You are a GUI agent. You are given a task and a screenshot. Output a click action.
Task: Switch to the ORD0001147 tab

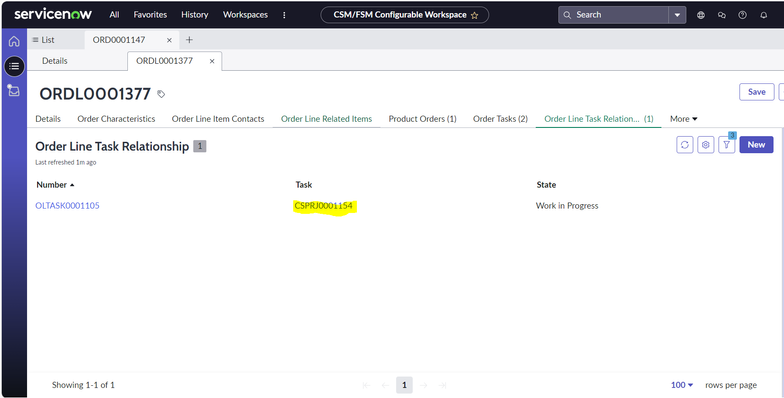point(119,40)
